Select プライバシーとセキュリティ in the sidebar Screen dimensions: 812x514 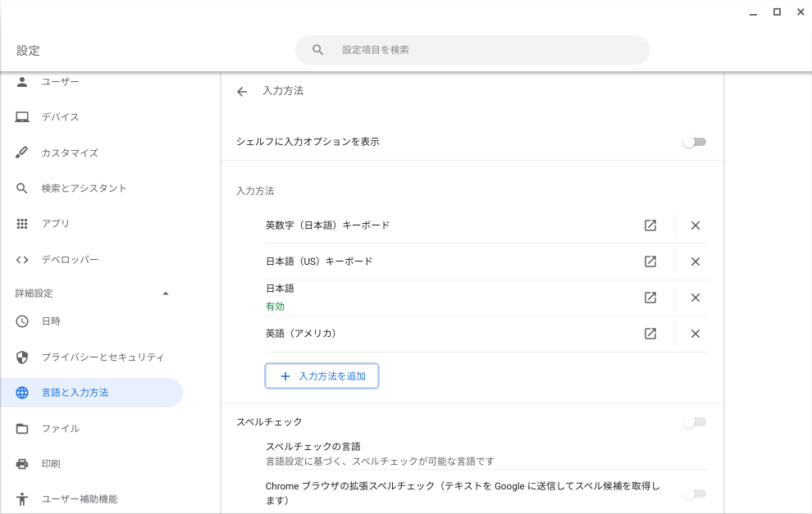(x=103, y=357)
